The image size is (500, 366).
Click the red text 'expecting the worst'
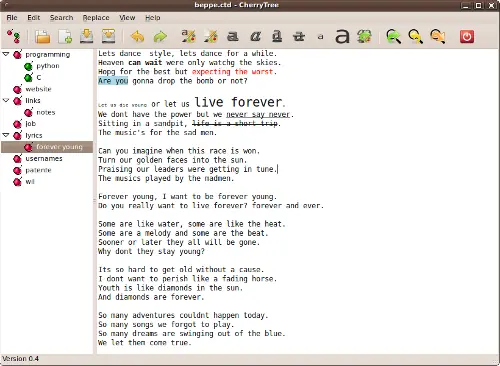pos(233,72)
